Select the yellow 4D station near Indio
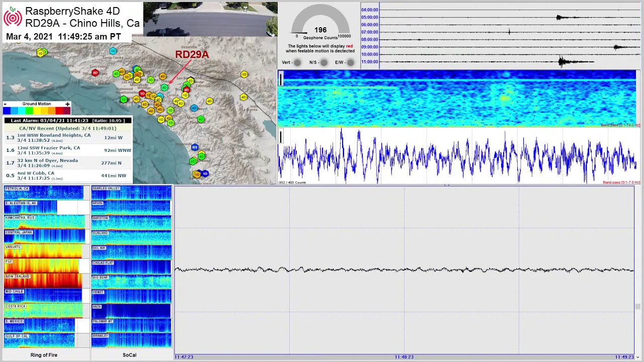This screenshot has width=644, height=362. 244,97
